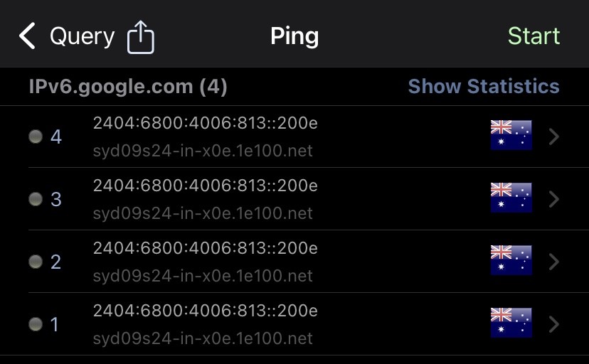Expand details chevron for ping 2
589x364 pixels.
coord(555,262)
